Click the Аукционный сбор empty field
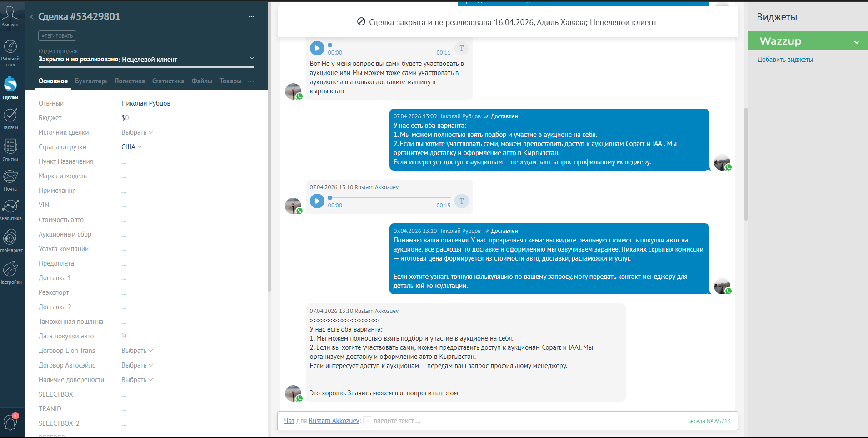This screenshot has width=868, height=438. point(124,235)
